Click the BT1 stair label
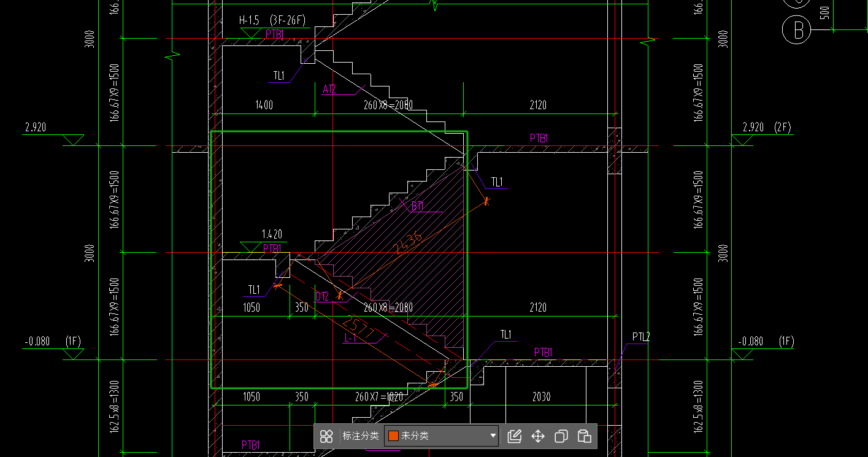Image resolution: width=868 pixels, height=457 pixels. pyautogui.click(x=418, y=207)
